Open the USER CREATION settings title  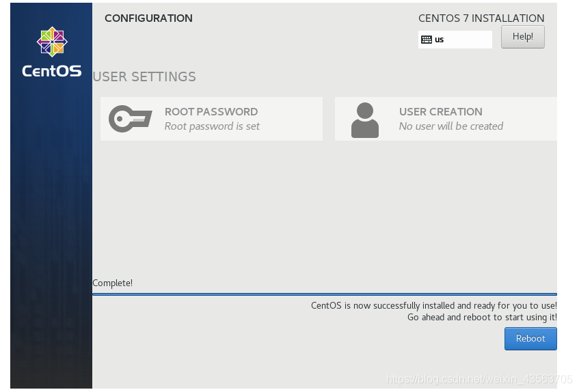[440, 111]
